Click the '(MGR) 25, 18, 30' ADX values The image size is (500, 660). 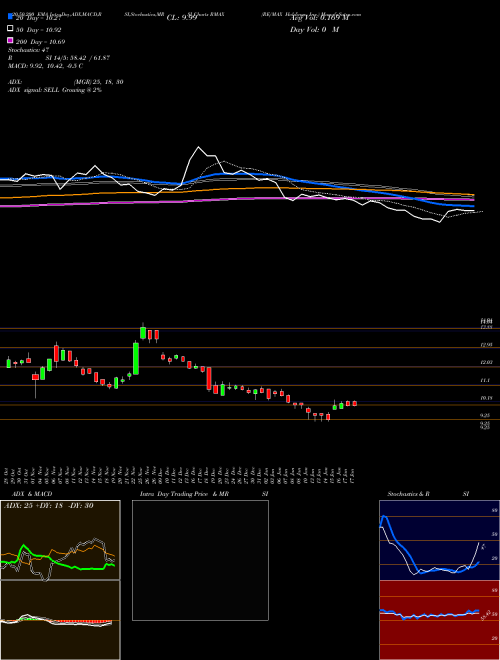click(x=98, y=82)
